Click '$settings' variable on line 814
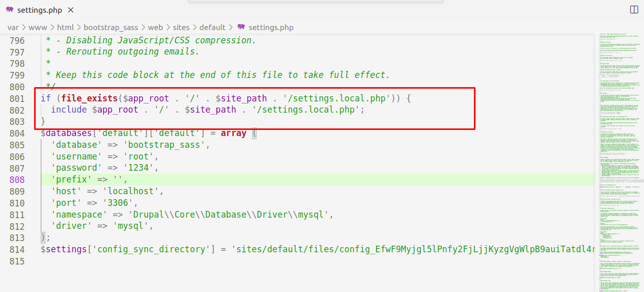This screenshot has height=292, width=644. click(64, 249)
